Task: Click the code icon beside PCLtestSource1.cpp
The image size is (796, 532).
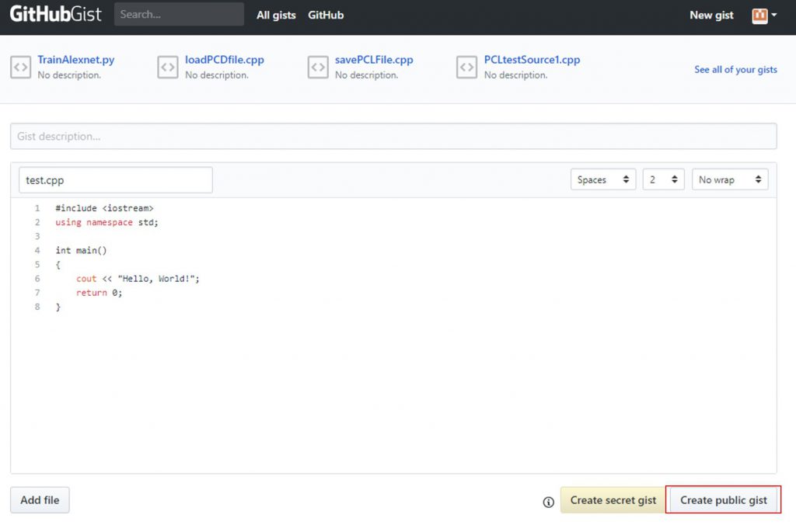Action: pos(466,68)
